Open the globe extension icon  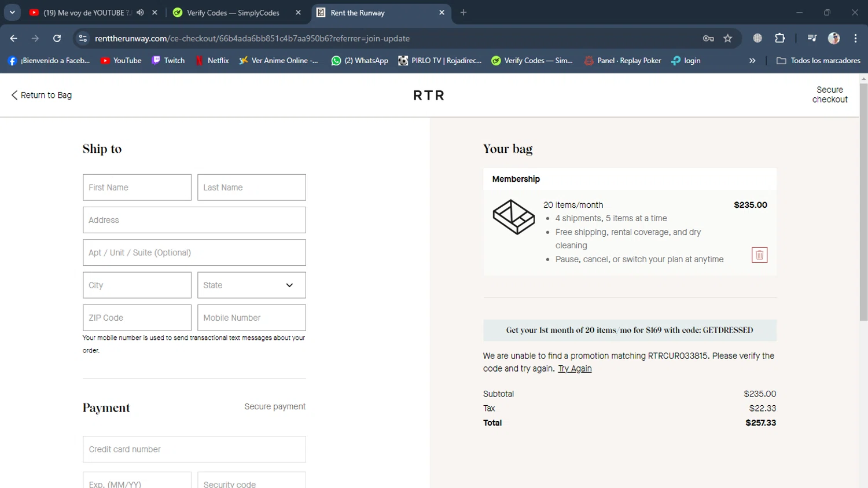[x=757, y=38]
